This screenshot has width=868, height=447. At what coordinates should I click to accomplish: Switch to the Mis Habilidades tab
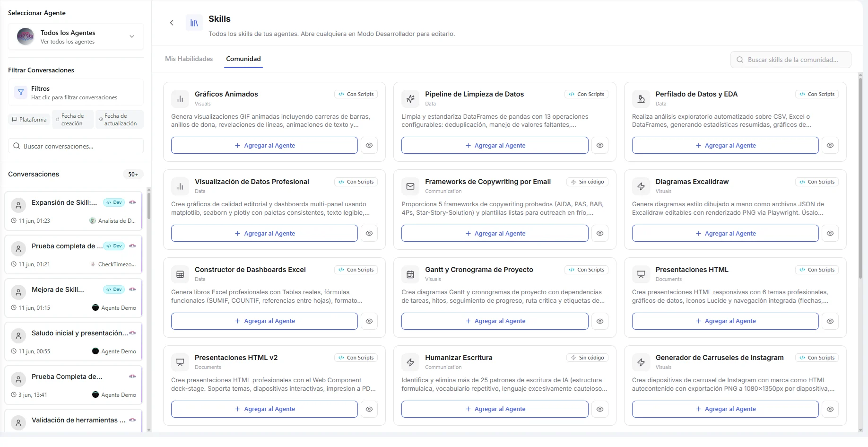[189, 59]
